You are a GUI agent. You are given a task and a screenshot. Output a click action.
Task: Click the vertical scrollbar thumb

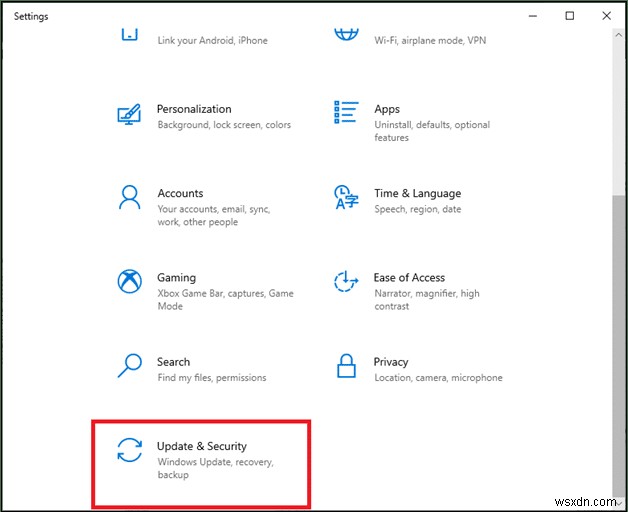[x=620, y=300]
